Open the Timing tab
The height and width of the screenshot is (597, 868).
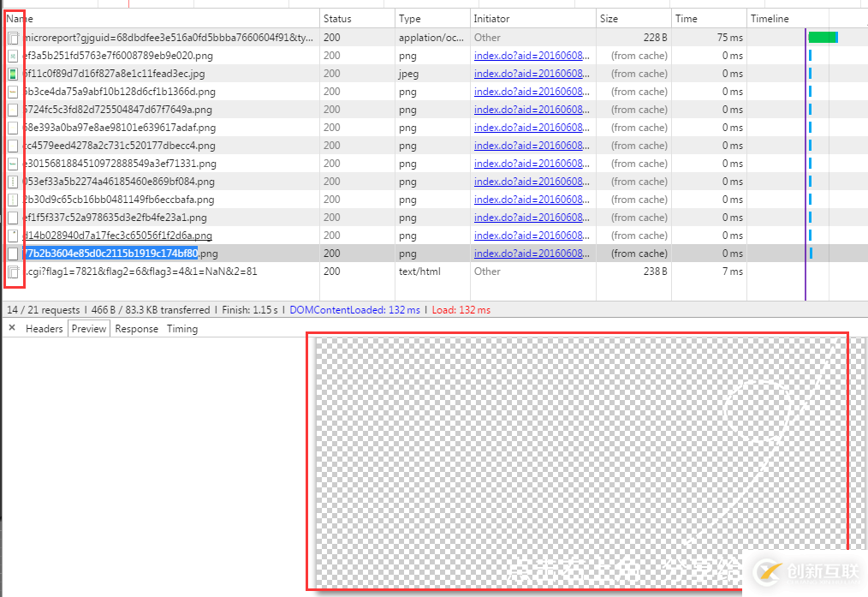click(182, 329)
